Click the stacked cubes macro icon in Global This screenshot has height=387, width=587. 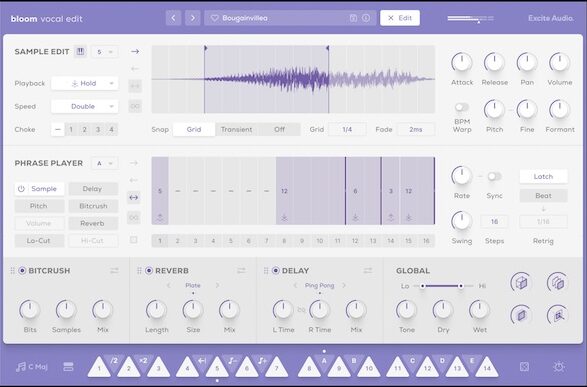tap(557, 282)
